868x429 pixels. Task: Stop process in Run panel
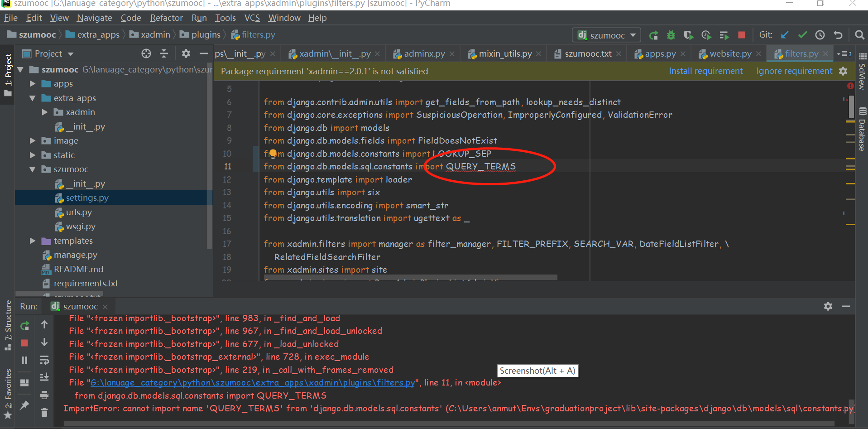point(24,343)
